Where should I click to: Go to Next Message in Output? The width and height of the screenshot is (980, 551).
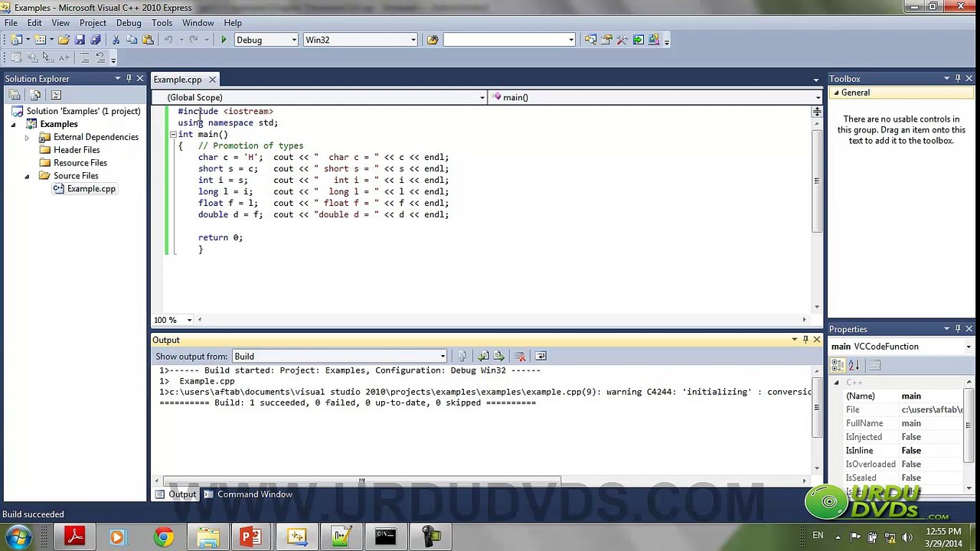pyautogui.click(x=499, y=356)
